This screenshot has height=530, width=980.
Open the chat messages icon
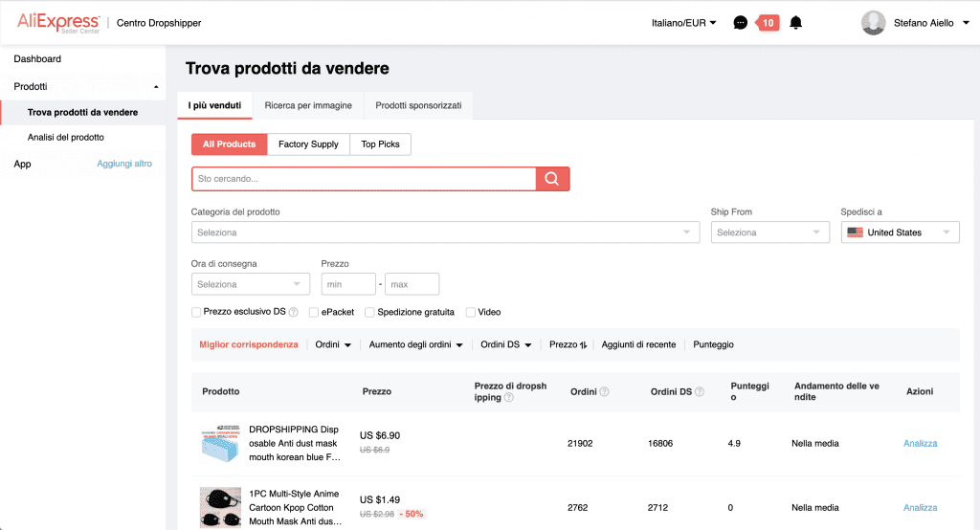(x=740, y=23)
